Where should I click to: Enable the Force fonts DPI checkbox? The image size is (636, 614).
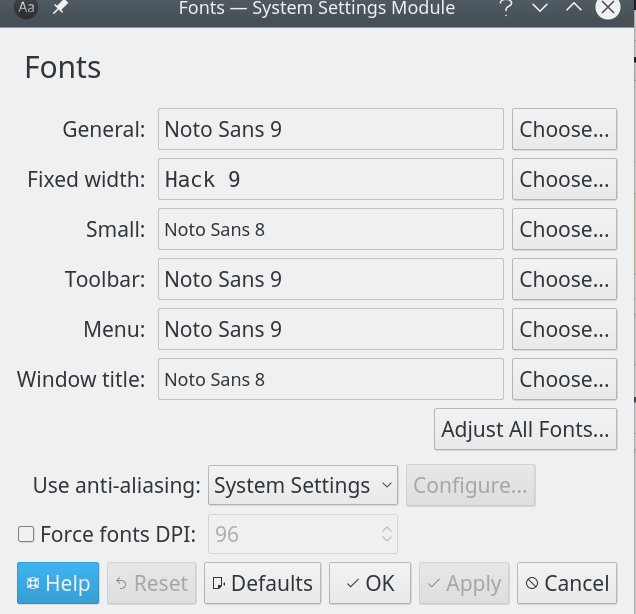26,534
